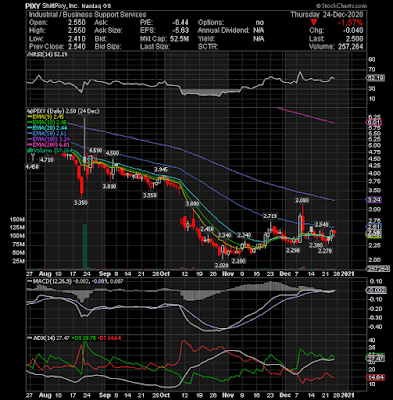Click the 6.01 EMA tag on the price axis
The height and width of the screenshot is (400, 393).
(374, 122)
